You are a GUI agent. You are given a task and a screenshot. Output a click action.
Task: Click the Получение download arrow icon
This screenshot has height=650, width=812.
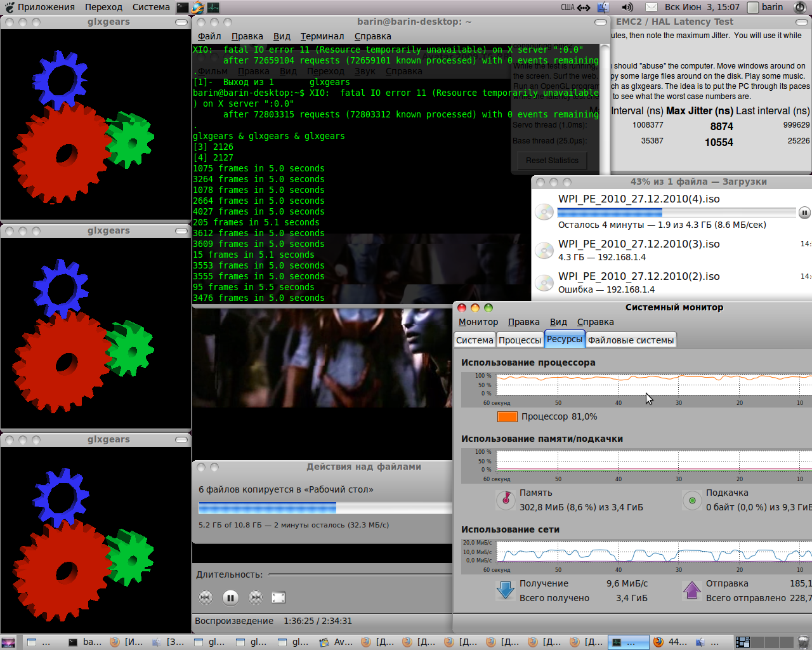click(x=506, y=590)
